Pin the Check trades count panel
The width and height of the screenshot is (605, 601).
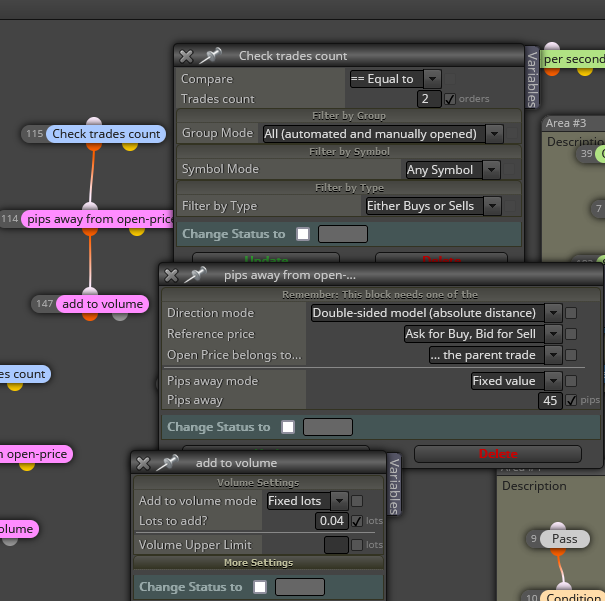coord(210,56)
